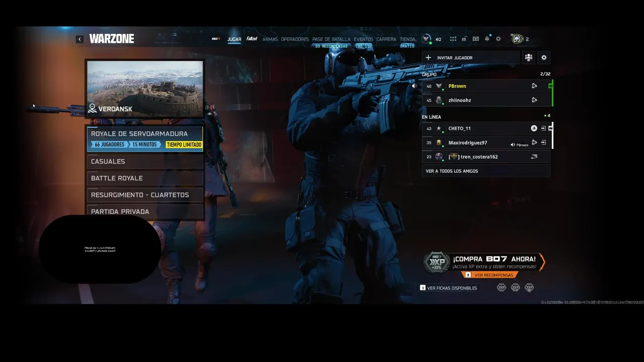Image resolution: width=644 pixels, height=362 pixels.
Task: Click VER RECOMPENSAS orange button
Action: [x=490, y=275]
